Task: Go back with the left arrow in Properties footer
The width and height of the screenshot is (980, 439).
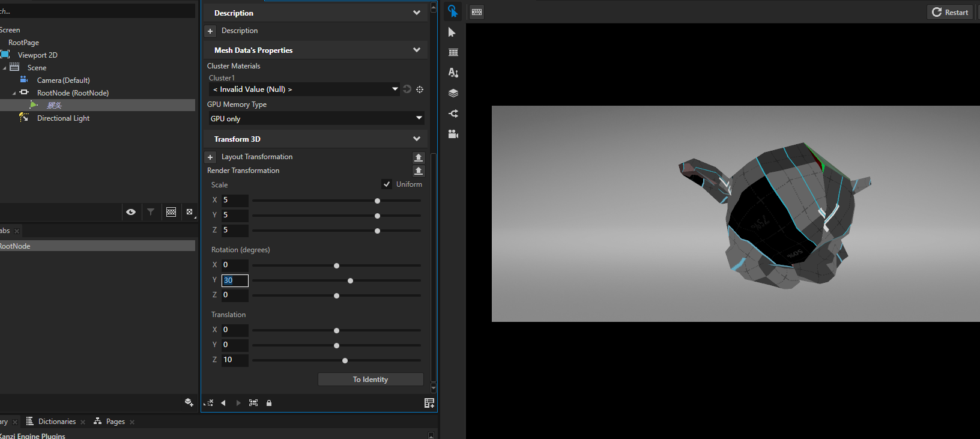Action: point(223,403)
